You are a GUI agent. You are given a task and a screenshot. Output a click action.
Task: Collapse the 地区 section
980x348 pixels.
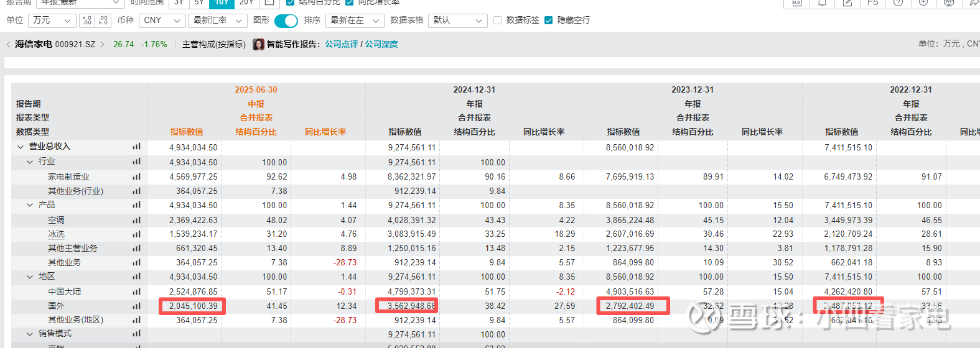click(30, 277)
